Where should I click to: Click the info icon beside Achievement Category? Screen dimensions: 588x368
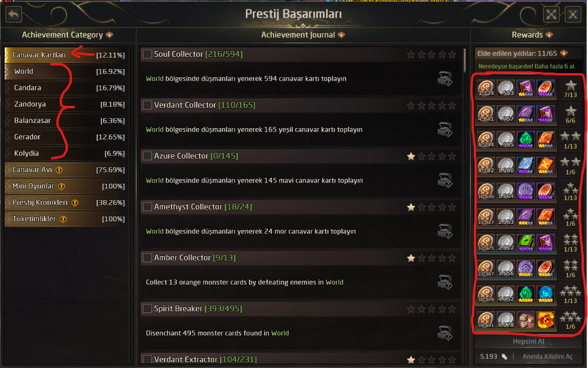110,35
